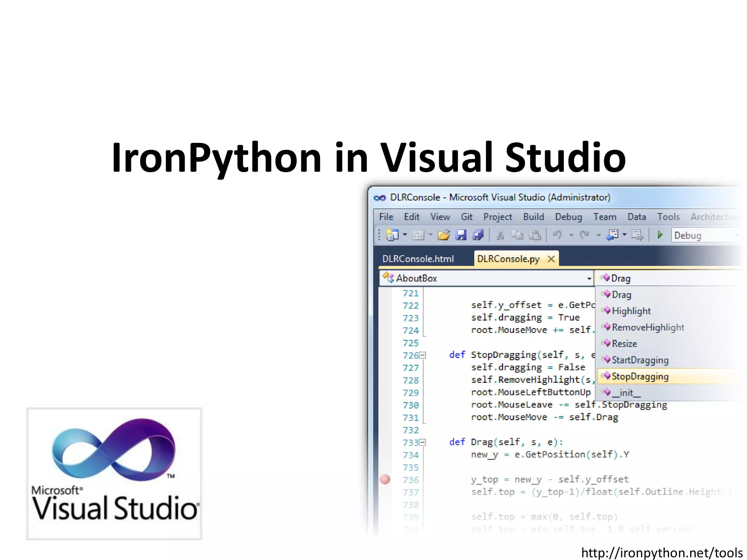Select StopDragging in the members list

[x=669, y=376]
